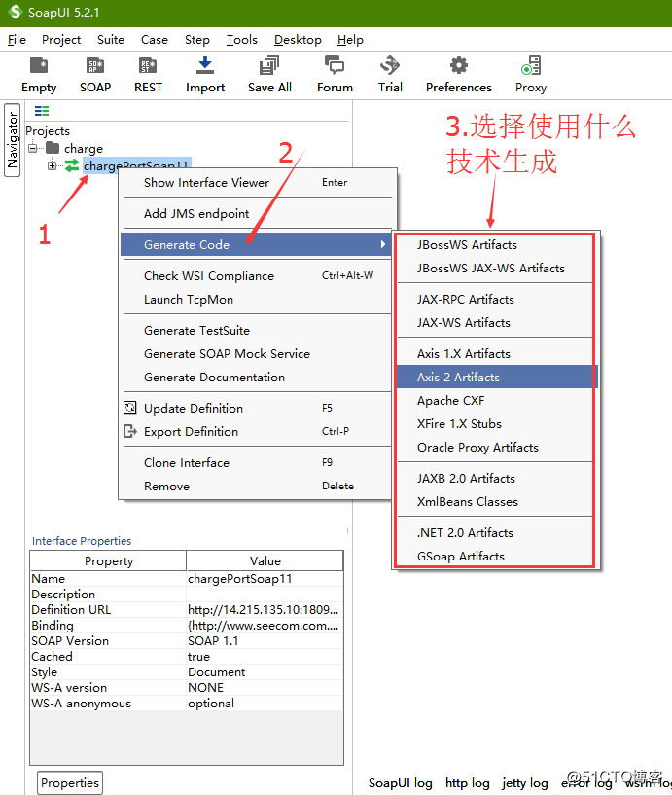Open Generate Code submenu arrow
Image resolution: width=672 pixels, height=795 pixels.
coord(383,244)
